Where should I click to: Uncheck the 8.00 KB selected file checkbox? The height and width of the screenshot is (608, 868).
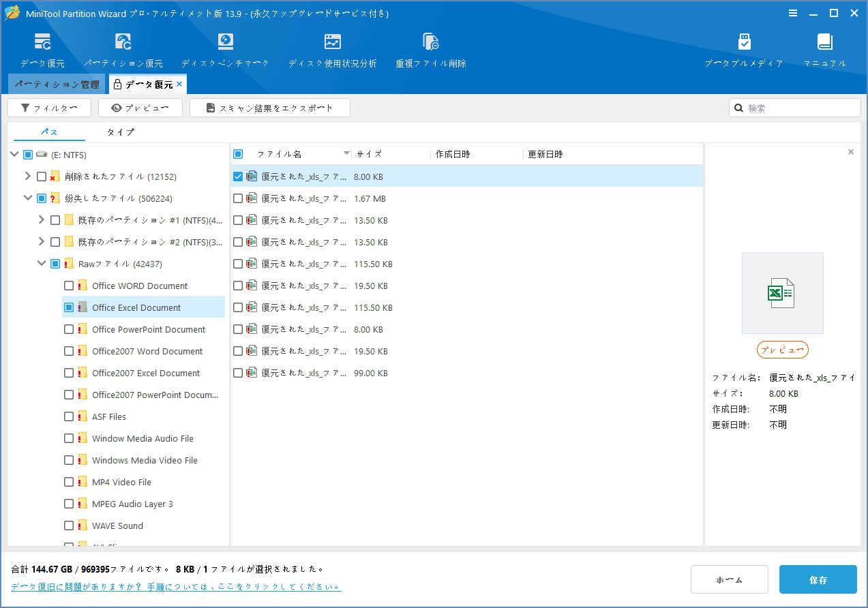pos(238,177)
